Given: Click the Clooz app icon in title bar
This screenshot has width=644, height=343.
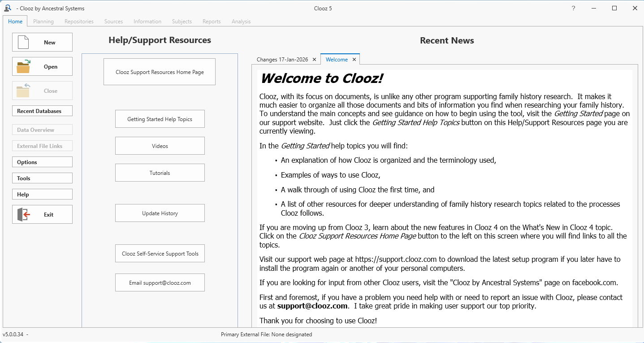Looking at the screenshot, I should click(x=8, y=8).
